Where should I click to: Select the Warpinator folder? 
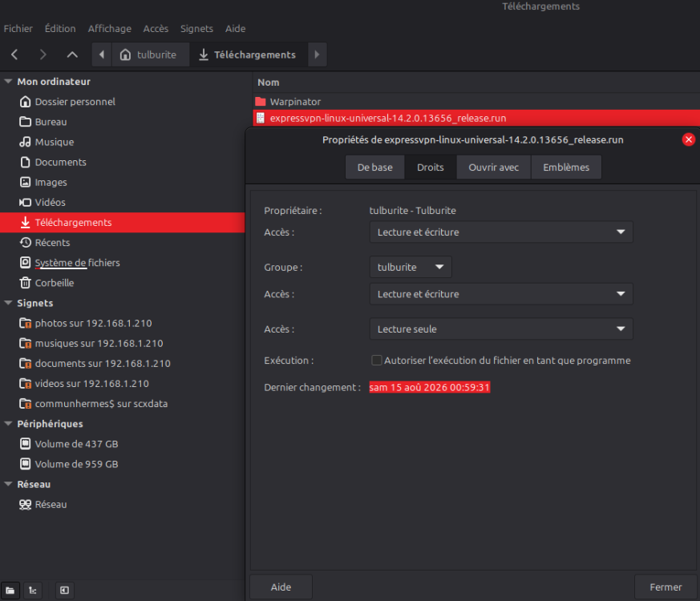click(295, 102)
